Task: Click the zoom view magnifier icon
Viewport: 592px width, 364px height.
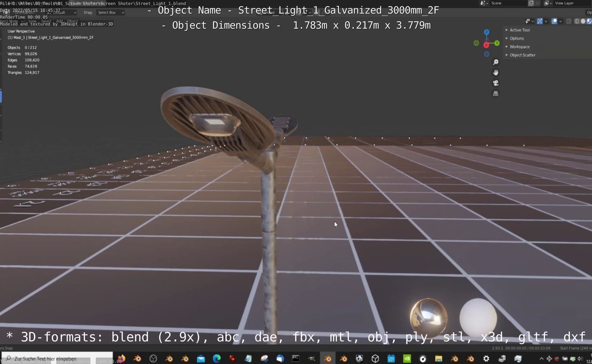Action: pos(495,62)
